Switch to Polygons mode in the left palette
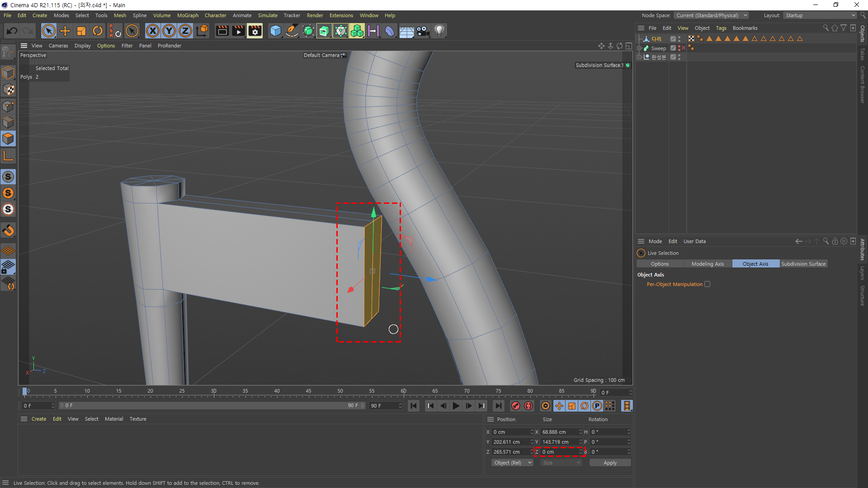This screenshot has height=488, width=868. pos(8,139)
